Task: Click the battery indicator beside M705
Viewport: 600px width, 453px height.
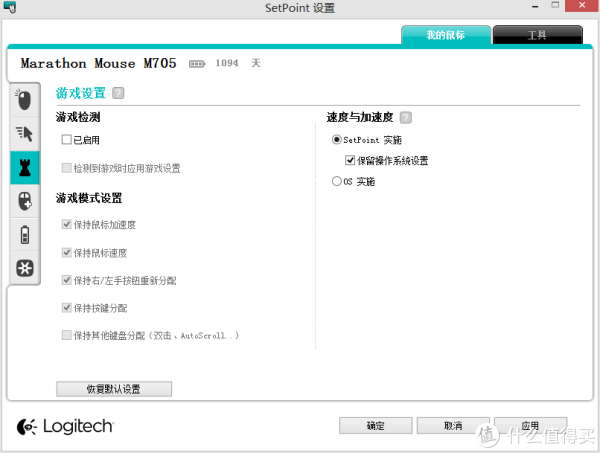Action: tap(197, 64)
